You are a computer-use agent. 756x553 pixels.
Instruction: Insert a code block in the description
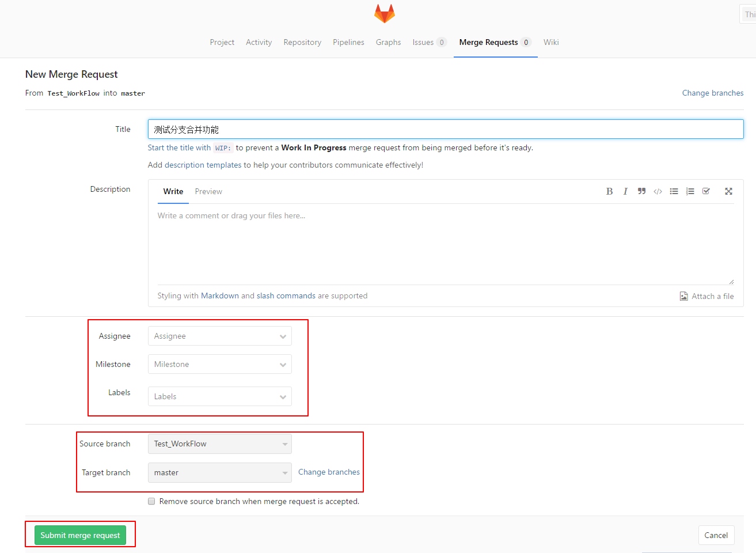[x=658, y=191]
